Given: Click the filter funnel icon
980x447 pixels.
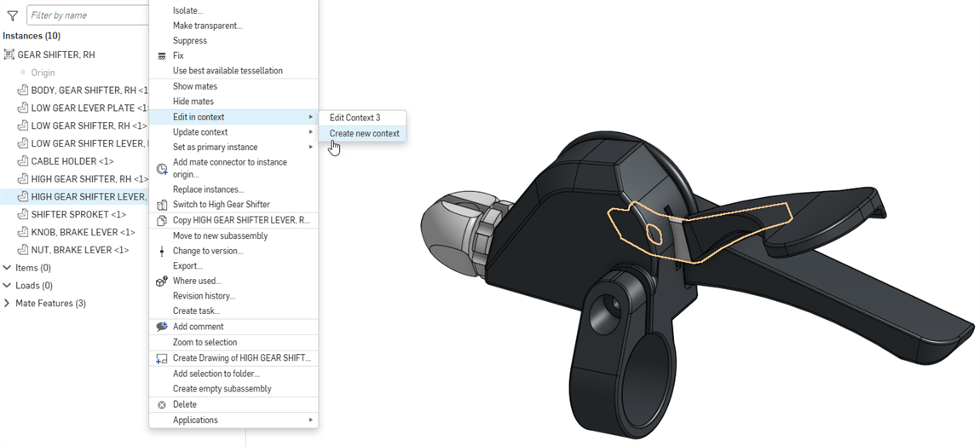Looking at the screenshot, I should point(12,15).
